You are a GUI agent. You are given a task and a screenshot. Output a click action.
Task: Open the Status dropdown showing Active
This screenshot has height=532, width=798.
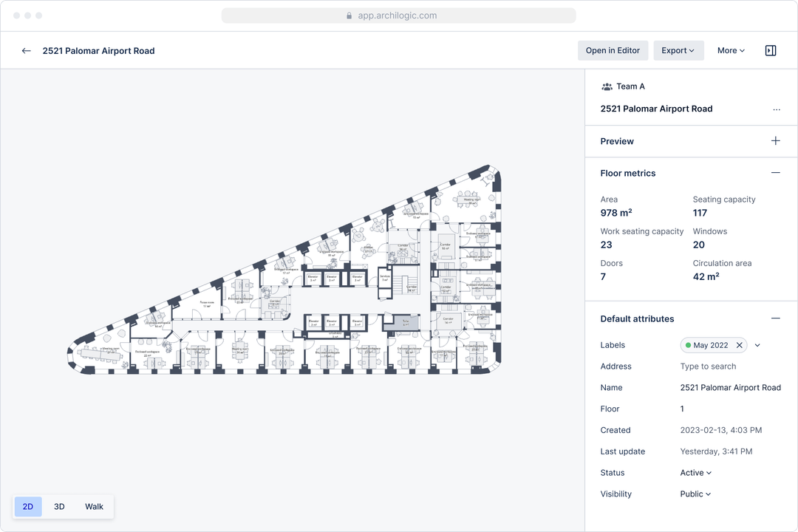(695, 472)
